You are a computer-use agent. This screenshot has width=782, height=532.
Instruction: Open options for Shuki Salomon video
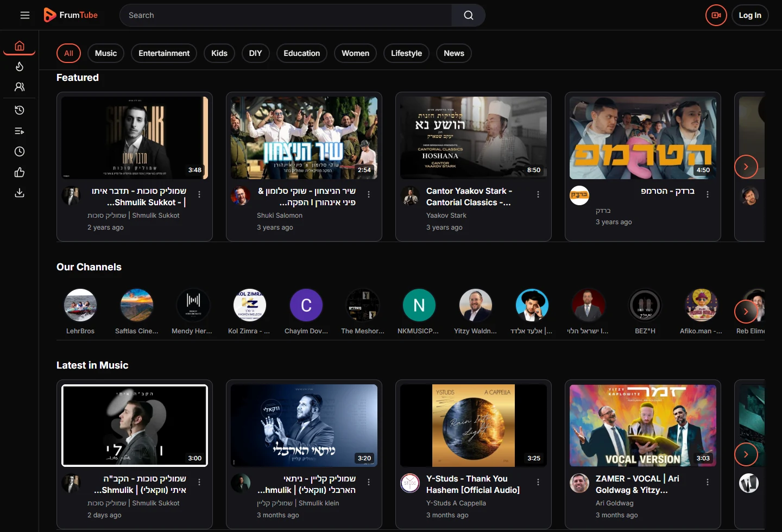pyautogui.click(x=369, y=194)
